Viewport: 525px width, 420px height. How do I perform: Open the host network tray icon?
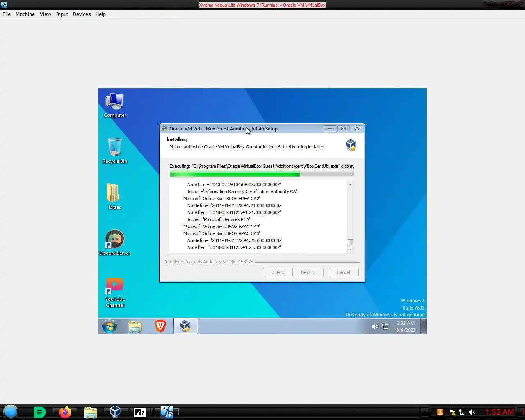pyautogui.click(x=462, y=412)
